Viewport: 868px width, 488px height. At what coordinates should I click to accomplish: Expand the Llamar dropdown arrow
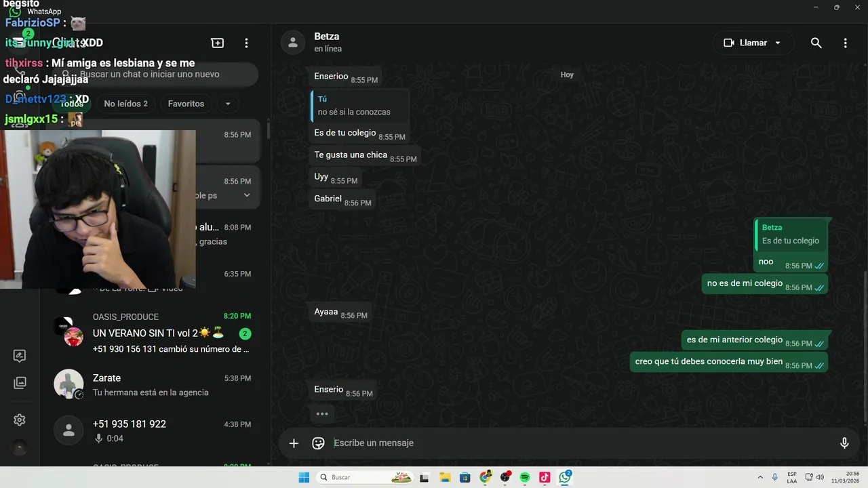pyautogui.click(x=778, y=43)
